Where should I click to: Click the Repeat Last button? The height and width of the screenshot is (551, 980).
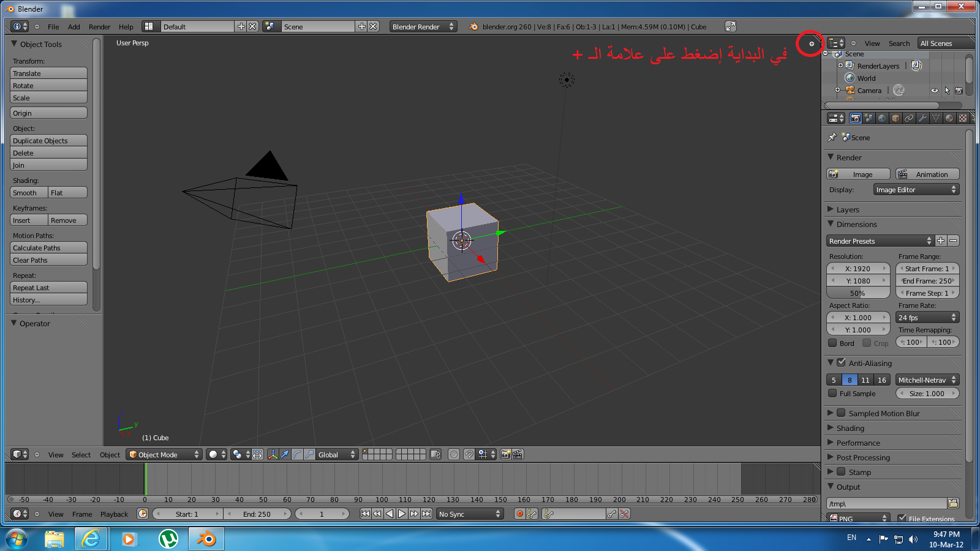coord(48,287)
